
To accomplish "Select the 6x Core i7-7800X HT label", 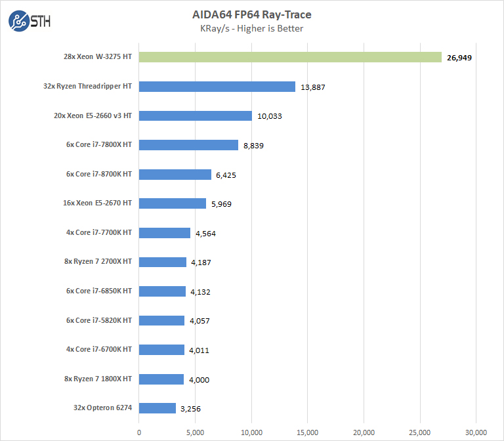I will [x=99, y=144].
